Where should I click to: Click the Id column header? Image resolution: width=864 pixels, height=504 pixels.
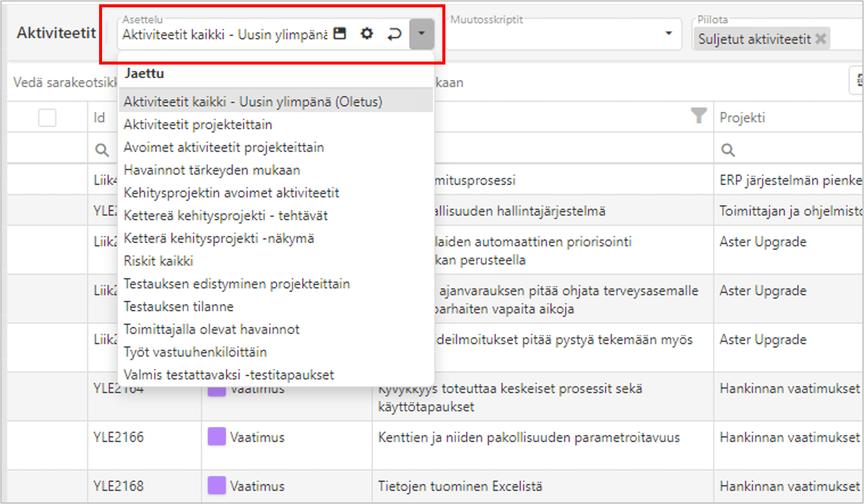coord(99,117)
